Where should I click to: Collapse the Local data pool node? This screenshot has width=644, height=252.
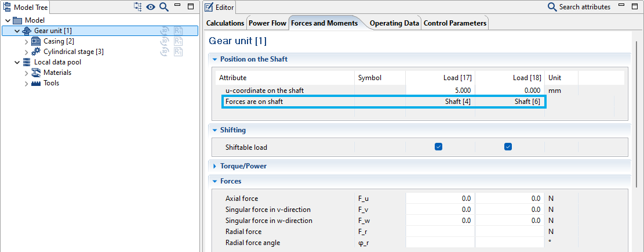17,62
